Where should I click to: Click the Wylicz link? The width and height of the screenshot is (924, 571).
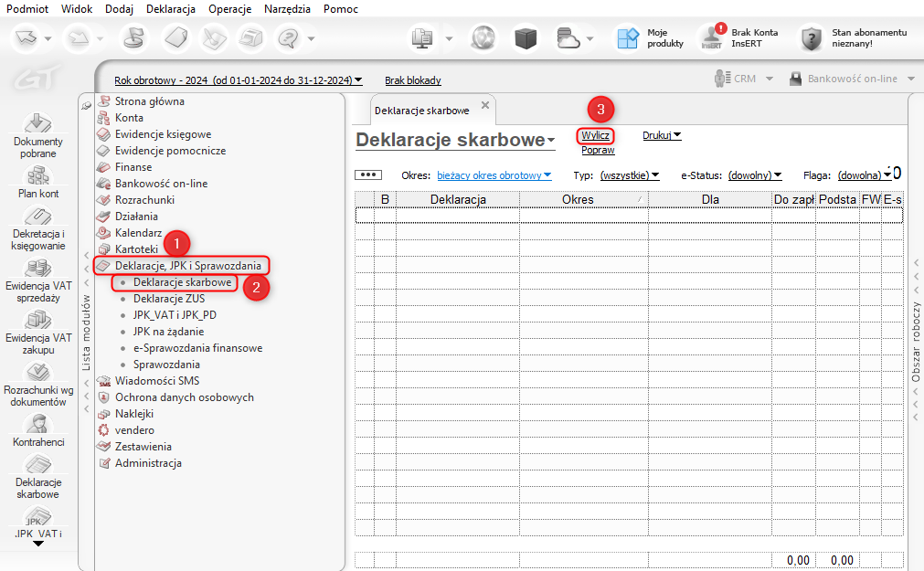(x=595, y=135)
